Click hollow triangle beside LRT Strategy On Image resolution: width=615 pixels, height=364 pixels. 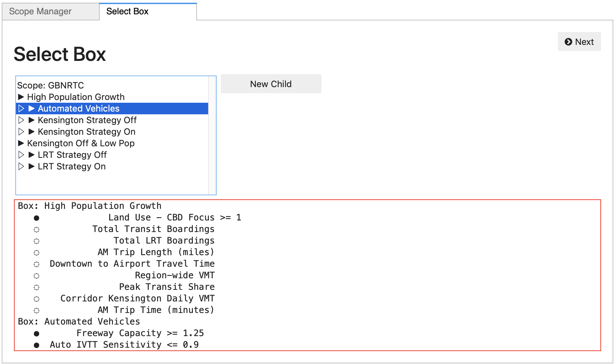click(21, 166)
